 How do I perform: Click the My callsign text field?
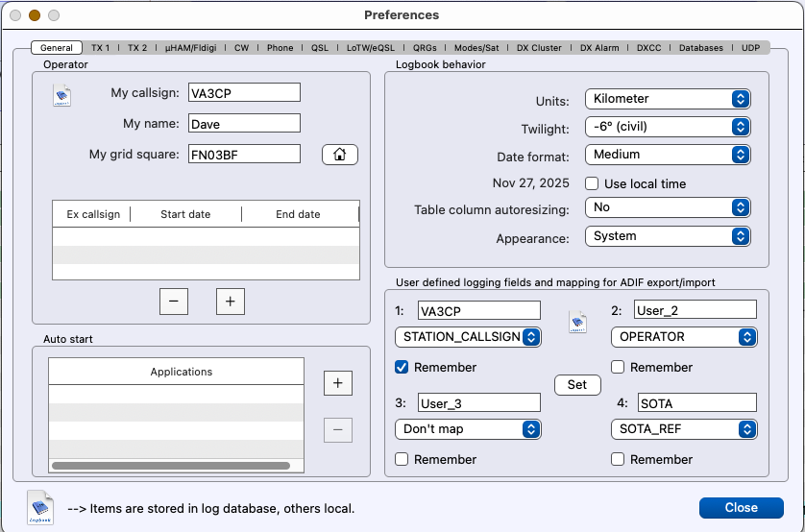(x=245, y=92)
